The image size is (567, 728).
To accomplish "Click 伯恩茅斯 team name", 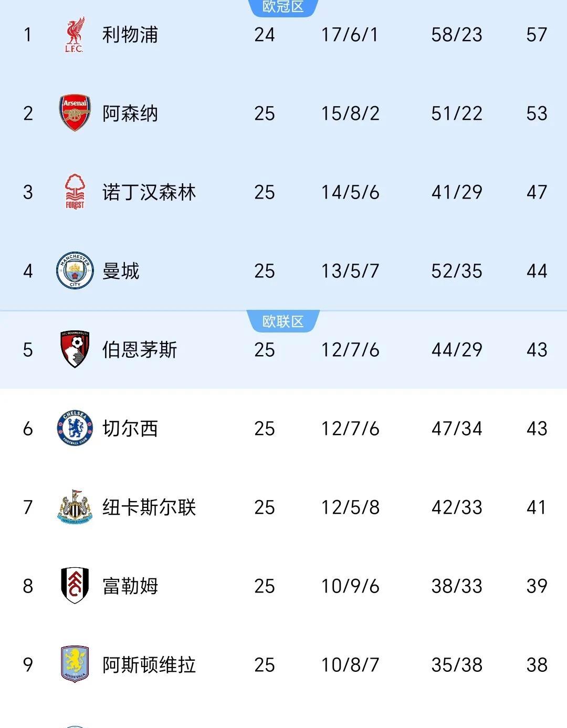I will point(139,350).
